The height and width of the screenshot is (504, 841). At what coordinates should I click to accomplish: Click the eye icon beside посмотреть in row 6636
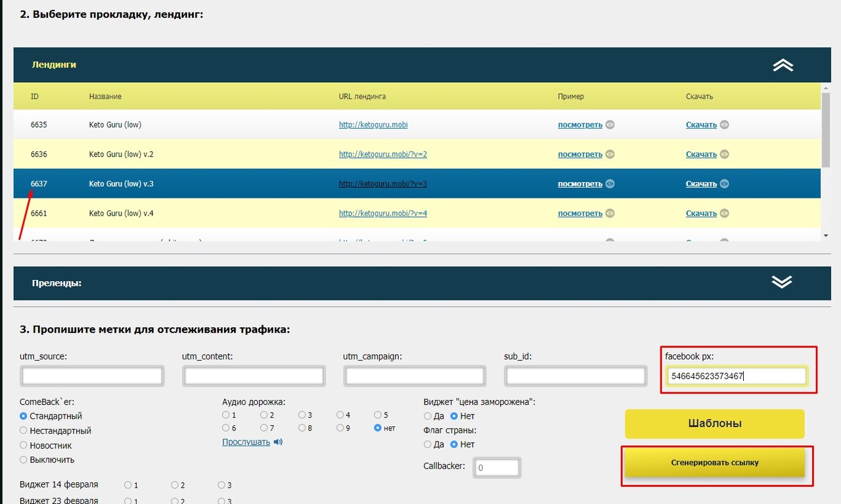click(610, 154)
